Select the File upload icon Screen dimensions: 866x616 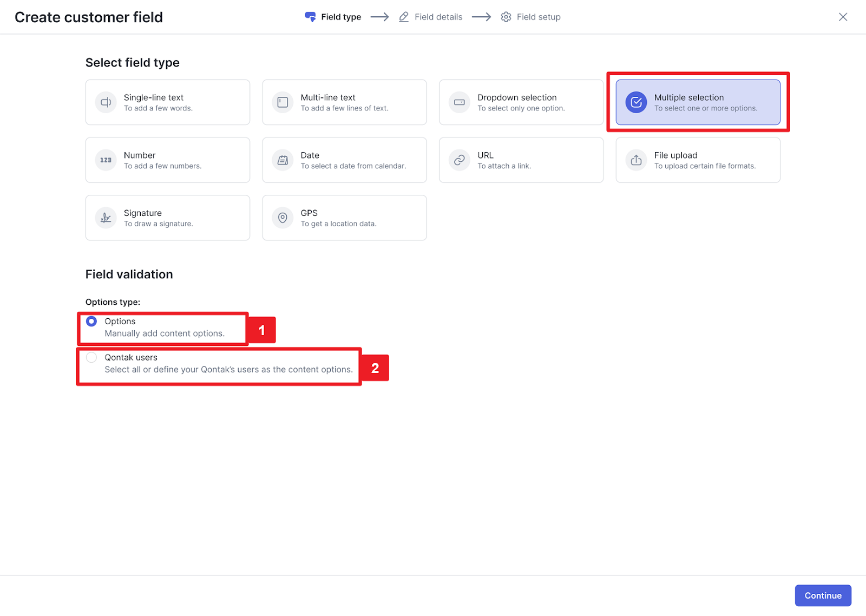click(636, 160)
